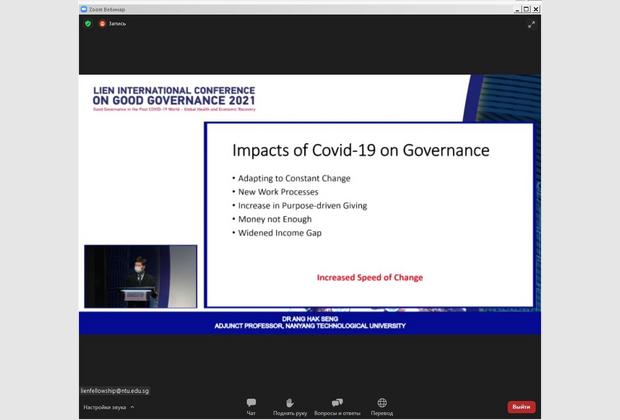Screen dimensions: 620x420
Task: Open the chat panel (Чат)
Action: point(251,406)
